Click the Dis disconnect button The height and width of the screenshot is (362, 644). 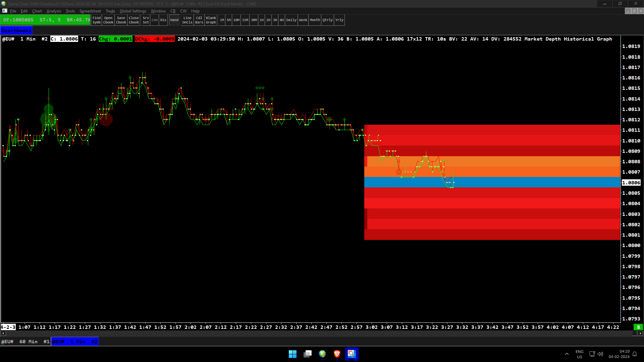(163, 20)
